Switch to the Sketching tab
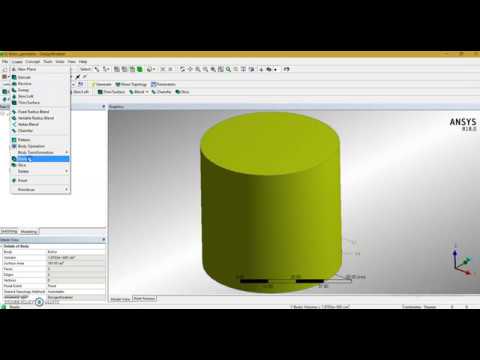480x360 pixels. (9, 231)
